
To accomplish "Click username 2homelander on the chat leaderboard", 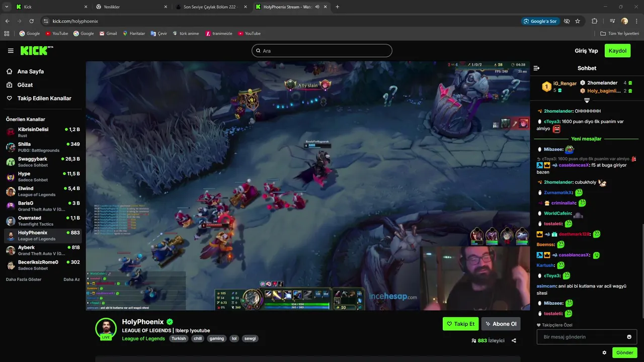I will (602, 83).
